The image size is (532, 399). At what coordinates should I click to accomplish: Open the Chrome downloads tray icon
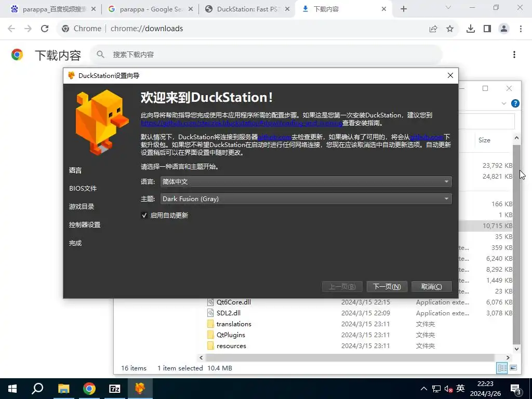pyautogui.click(x=471, y=29)
